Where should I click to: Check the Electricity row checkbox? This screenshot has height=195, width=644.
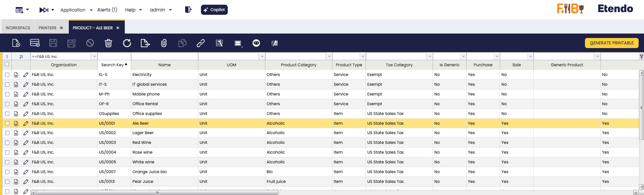click(x=7, y=75)
